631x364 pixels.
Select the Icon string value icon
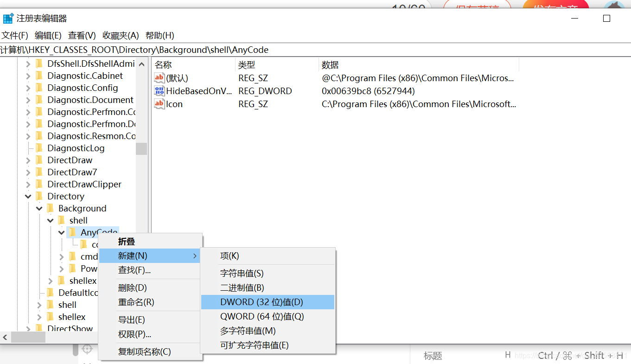159,104
